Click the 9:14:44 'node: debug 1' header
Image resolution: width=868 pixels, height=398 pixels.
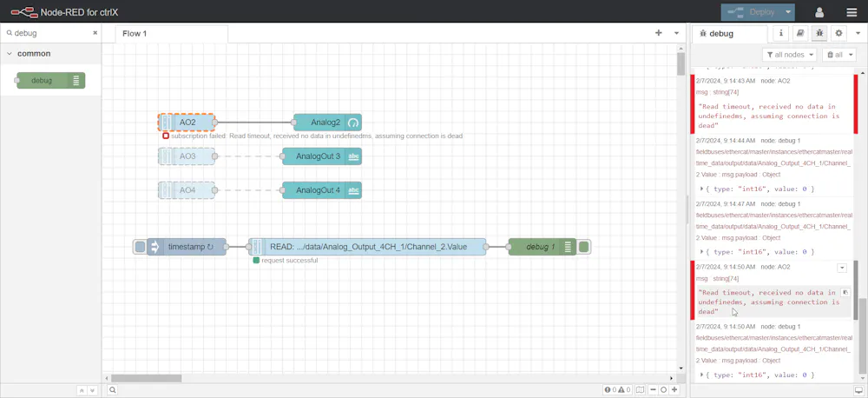click(x=780, y=141)
